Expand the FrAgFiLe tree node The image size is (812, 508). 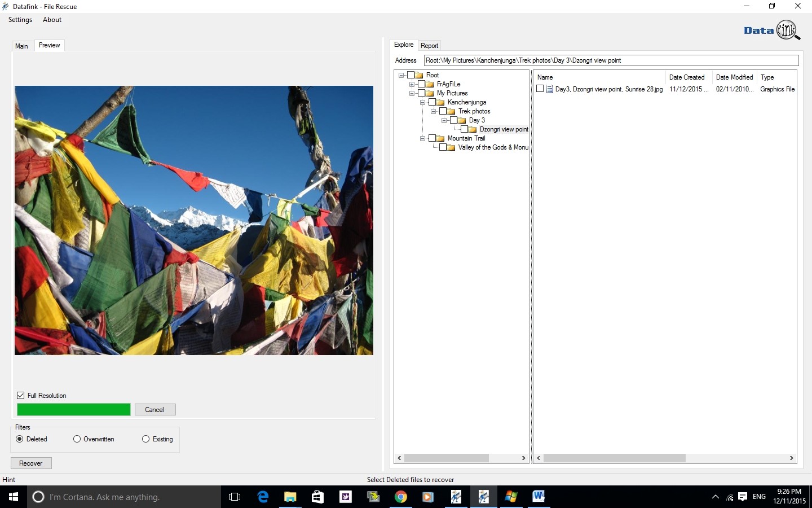412,84
